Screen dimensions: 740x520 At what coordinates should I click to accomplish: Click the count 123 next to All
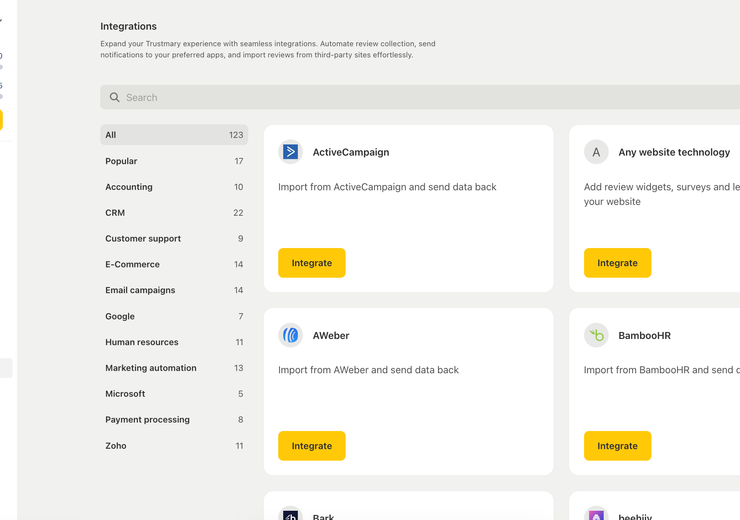point(236,135)
